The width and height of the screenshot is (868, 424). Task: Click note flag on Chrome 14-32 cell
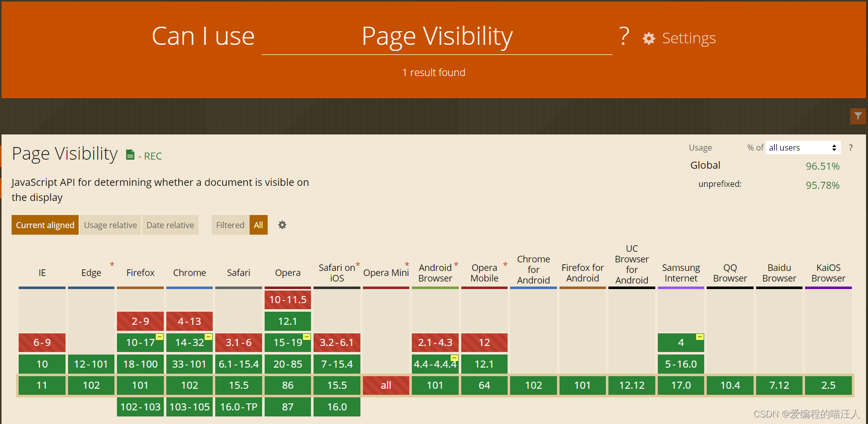pyautogui.click(x=208, y=337)
